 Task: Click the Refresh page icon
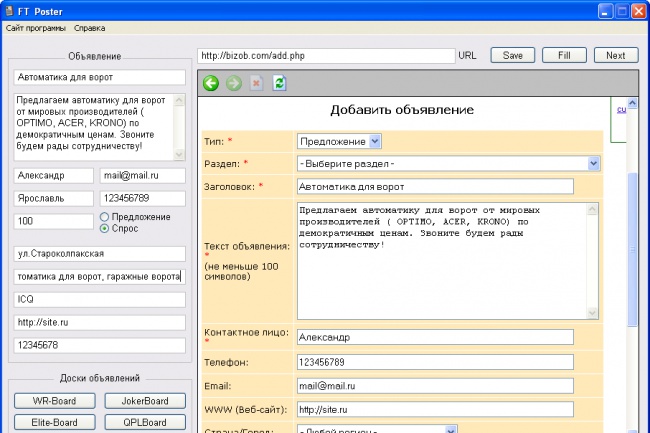[x=279, y=83]
